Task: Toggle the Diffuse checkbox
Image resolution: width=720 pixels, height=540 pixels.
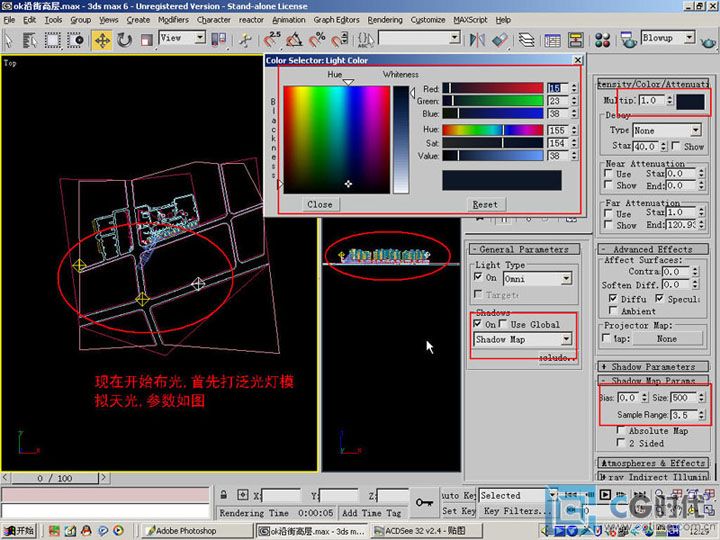Action: [613, 298]
